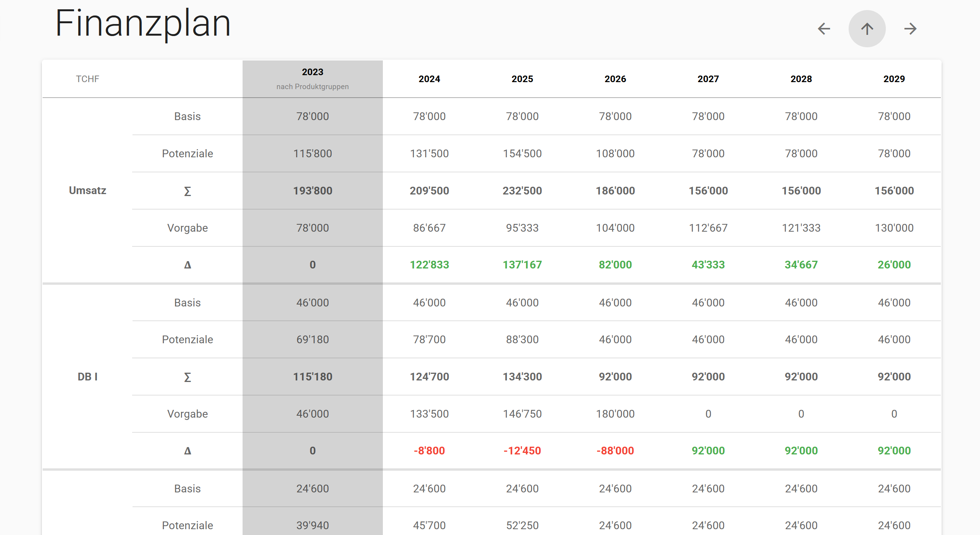Viewport: 980px width, 535px height.
Task: Select the 2028 year header
Action: tap(801, 79)
